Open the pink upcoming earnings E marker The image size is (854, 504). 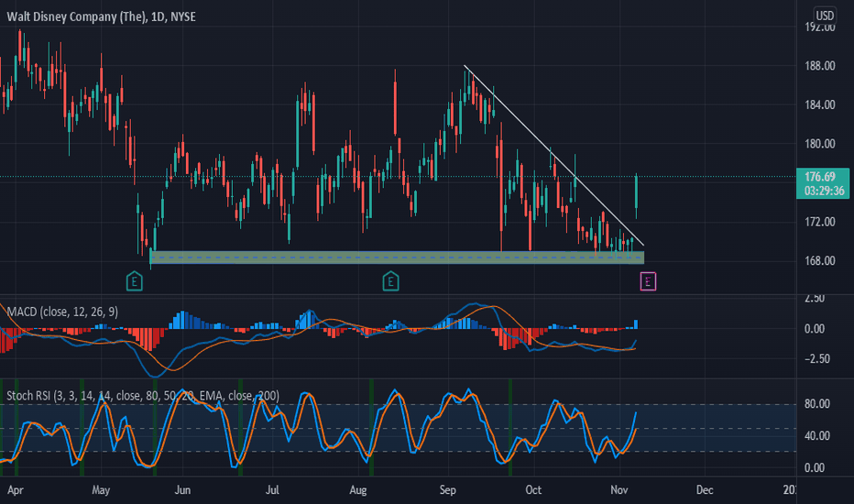(648, 281)
